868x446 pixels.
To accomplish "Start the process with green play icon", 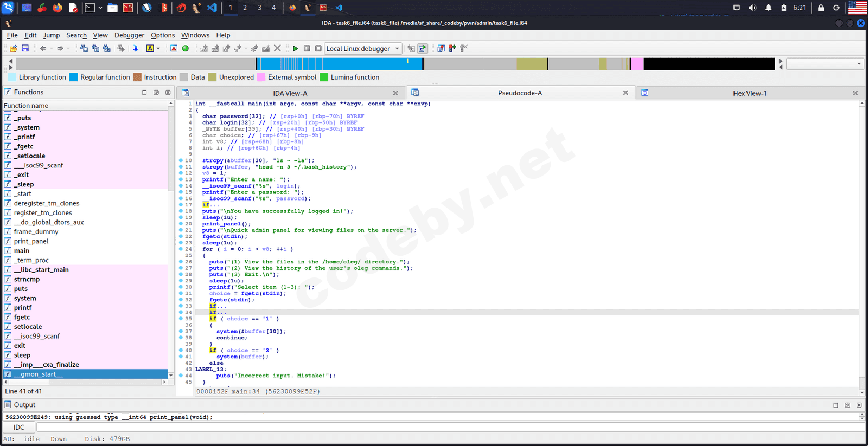I will click(295, 49).
